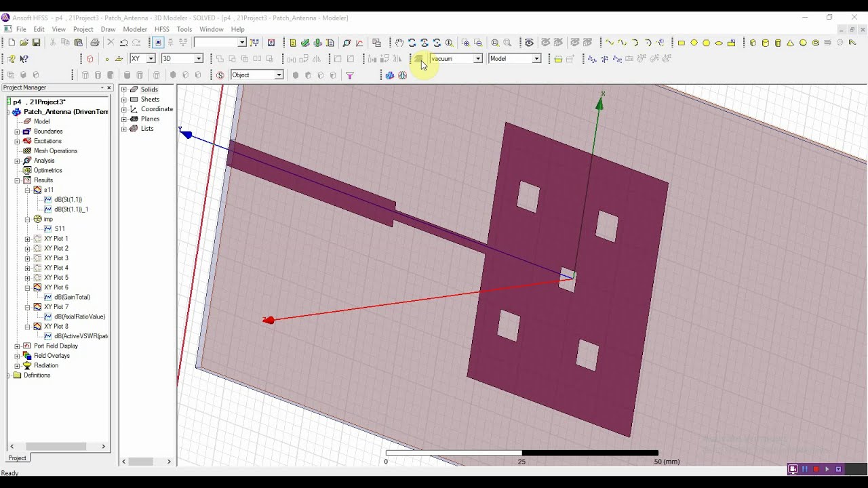Open the Tools menu

[184, 30]
